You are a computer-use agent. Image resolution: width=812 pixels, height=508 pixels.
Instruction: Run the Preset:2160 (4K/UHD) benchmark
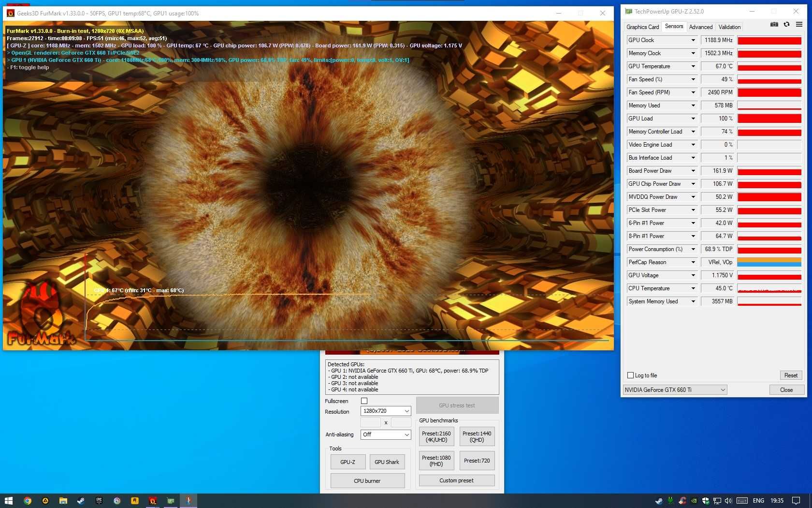pos(436,437)
